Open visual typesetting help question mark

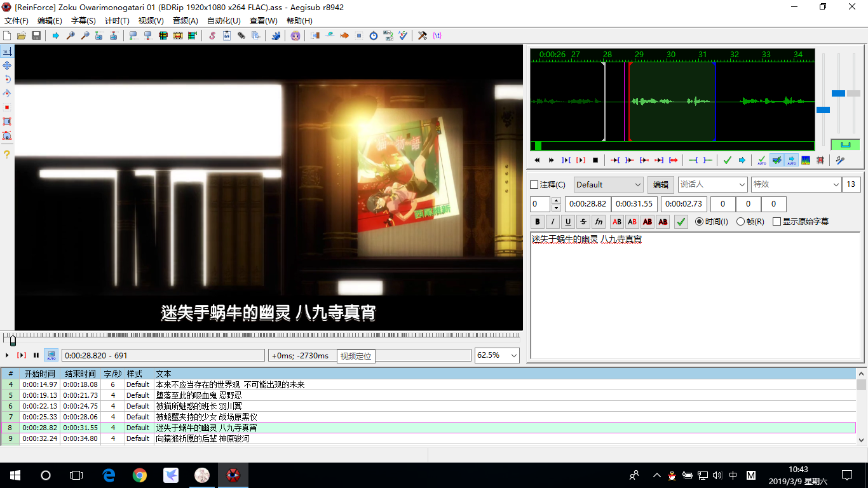click(x=7, y=154)
